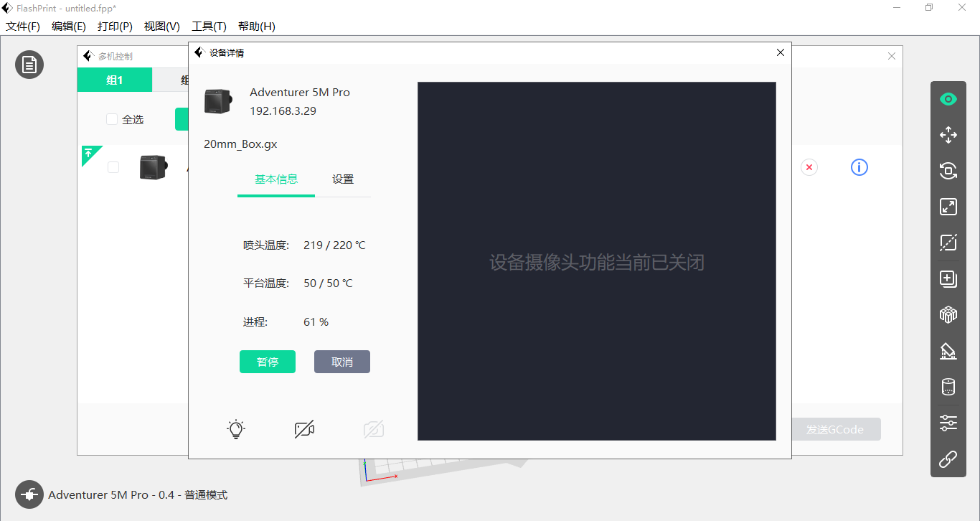The height and width of the screenshot is (521, 980).
Task: Select the Scale tool in right toolbar
Action: (x=948, y=207)
